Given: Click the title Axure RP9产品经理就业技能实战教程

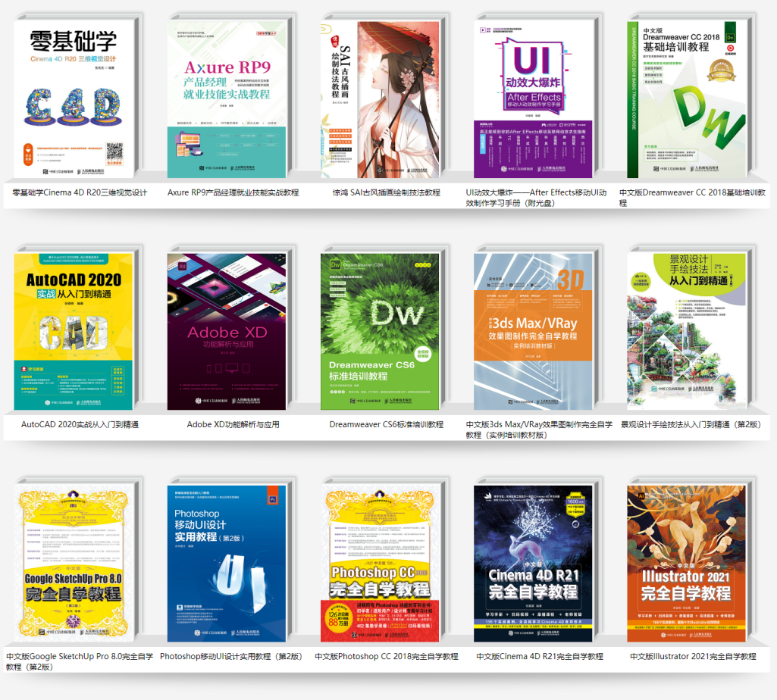Looking at the screenshot, I should point(233,192).
